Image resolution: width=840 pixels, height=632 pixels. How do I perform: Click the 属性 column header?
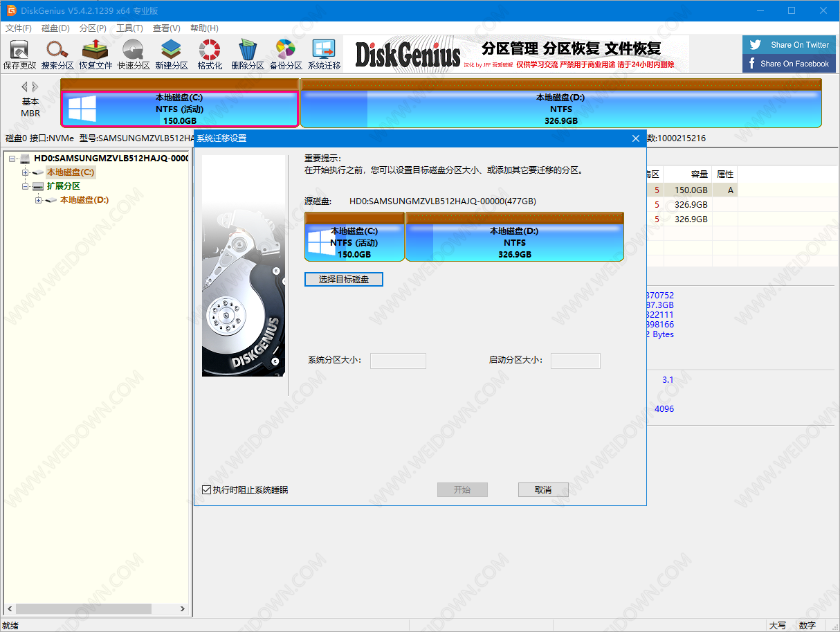[725, 174]
